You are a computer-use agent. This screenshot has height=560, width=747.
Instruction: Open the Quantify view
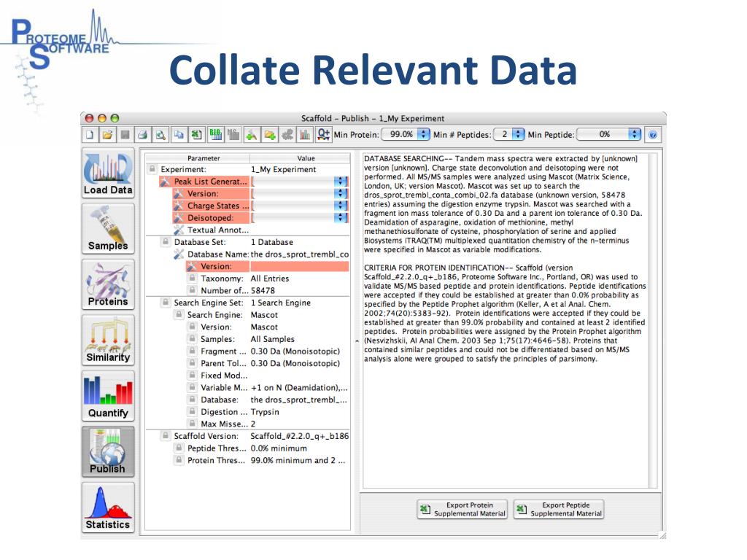pos(108,396)
